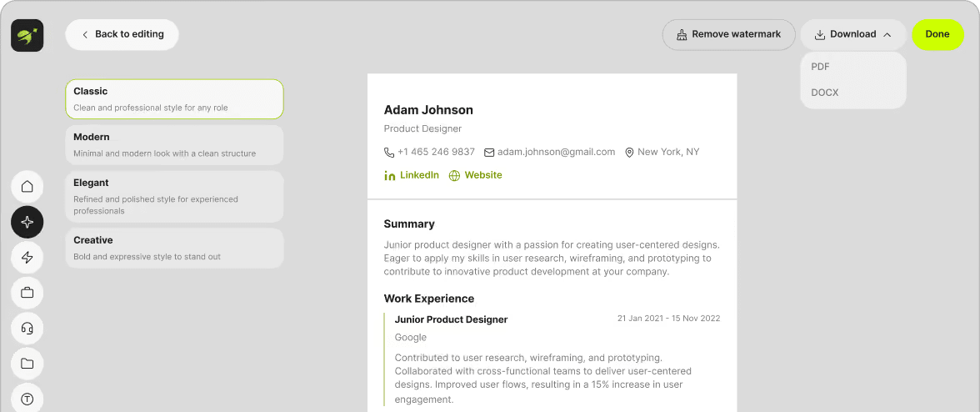Click the Back to editing button
The width and height of the screenshot is (980, 412).
(x=122, y=34)
